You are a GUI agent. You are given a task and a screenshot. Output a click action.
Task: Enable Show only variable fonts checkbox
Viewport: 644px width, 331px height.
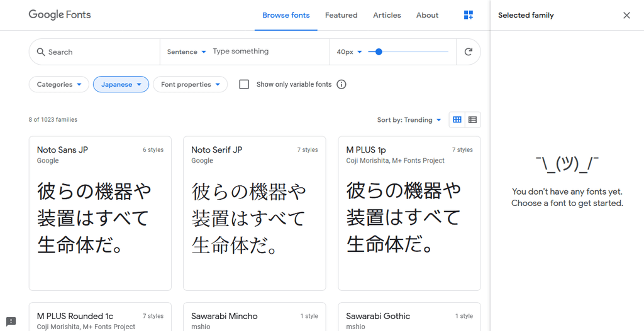pyautogui.click(x=244, y=85)
